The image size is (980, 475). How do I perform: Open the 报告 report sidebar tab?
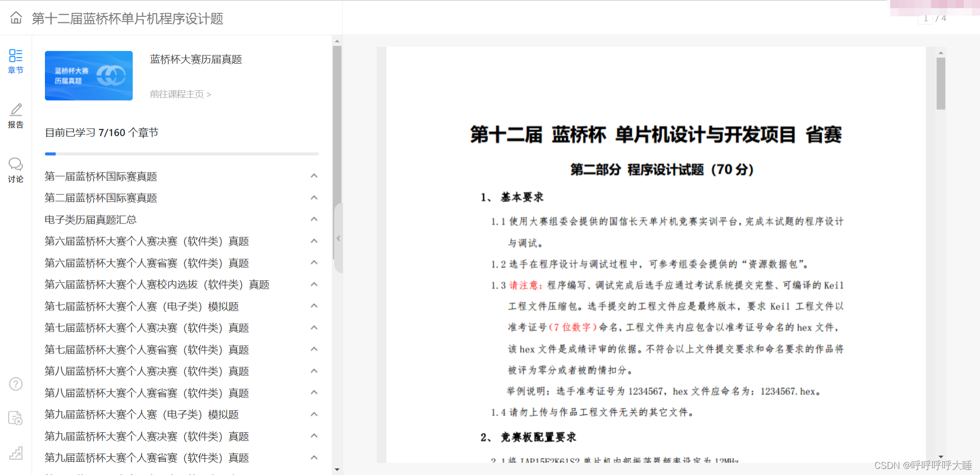pos(16,116)
